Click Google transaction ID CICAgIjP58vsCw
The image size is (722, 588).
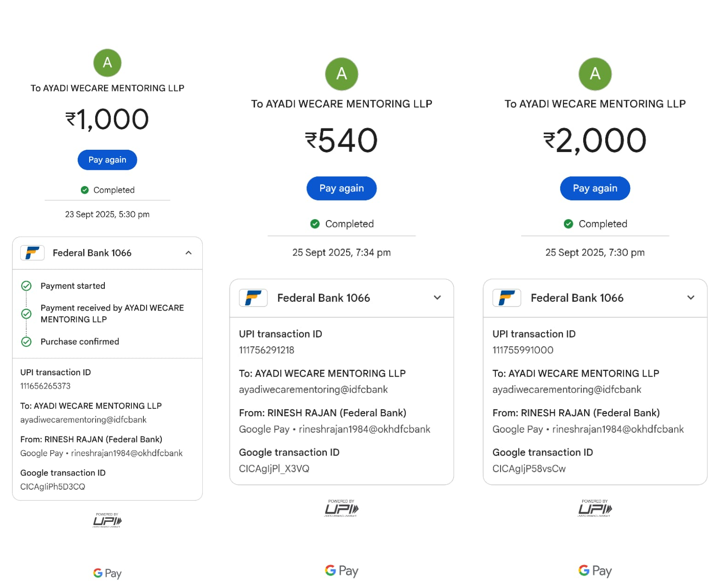click(x=529, y=469)
